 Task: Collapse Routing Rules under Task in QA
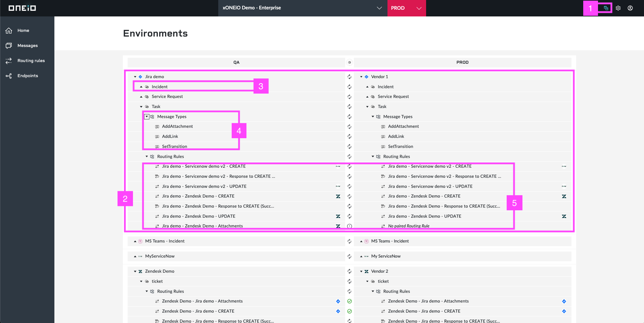(x=147, y=157)
